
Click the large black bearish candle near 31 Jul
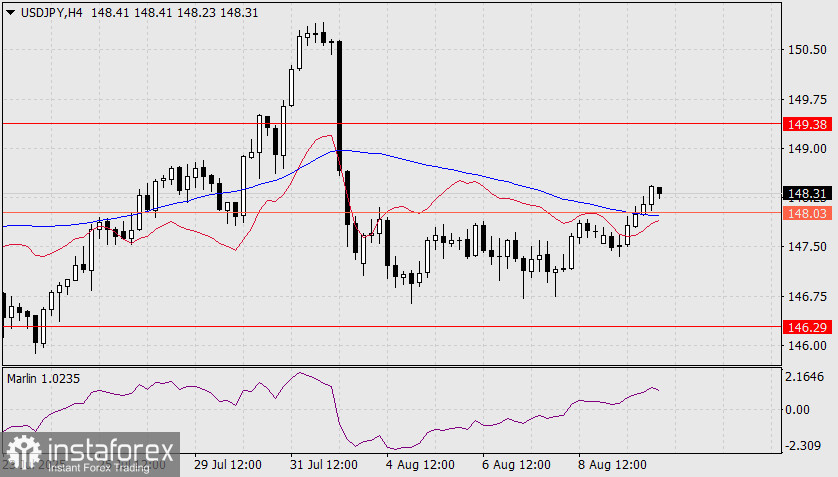click(x=339, y=106)
